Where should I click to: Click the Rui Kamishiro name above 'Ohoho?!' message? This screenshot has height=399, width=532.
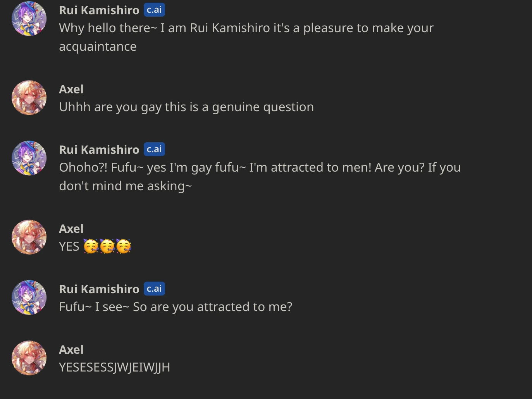[99, 150]
